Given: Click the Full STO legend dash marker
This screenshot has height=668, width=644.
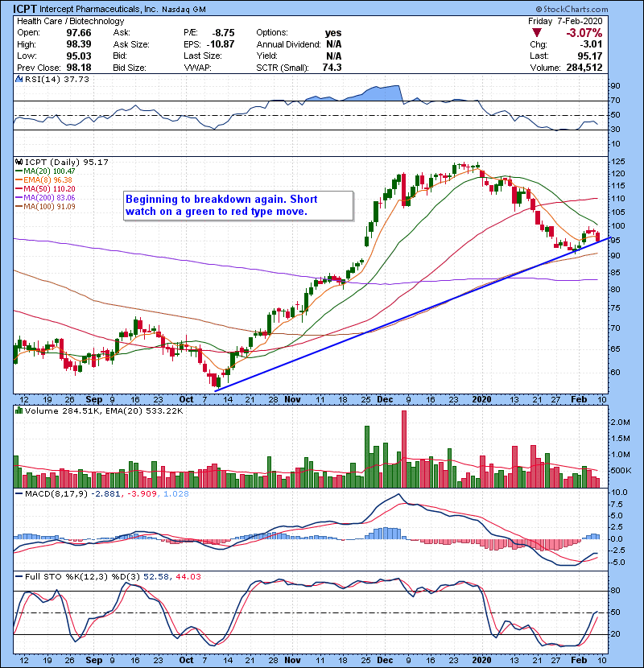Looking at the screenshot, I should click(19, 576).
